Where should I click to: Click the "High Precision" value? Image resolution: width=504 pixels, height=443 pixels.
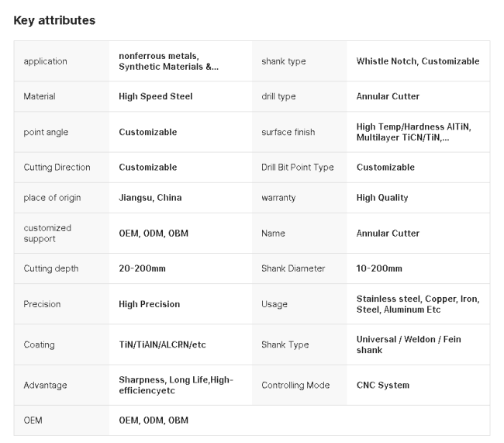tap(149, 304)
